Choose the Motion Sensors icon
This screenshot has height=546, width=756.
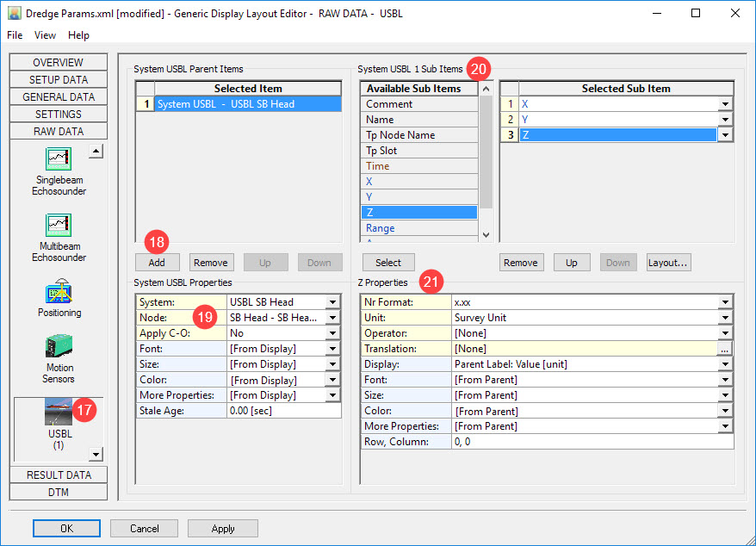[59, 347]
